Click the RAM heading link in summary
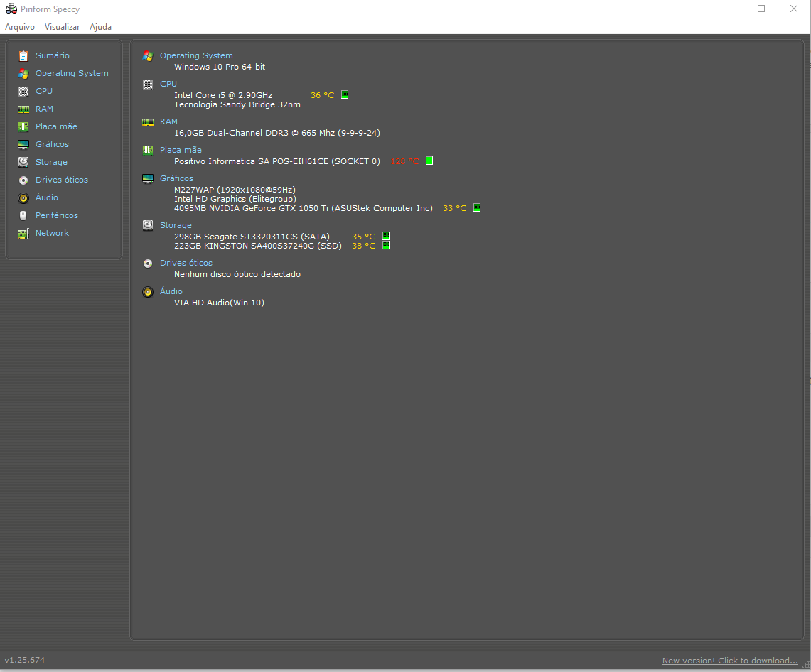811x672 pixels. click(x=168, y=121)
